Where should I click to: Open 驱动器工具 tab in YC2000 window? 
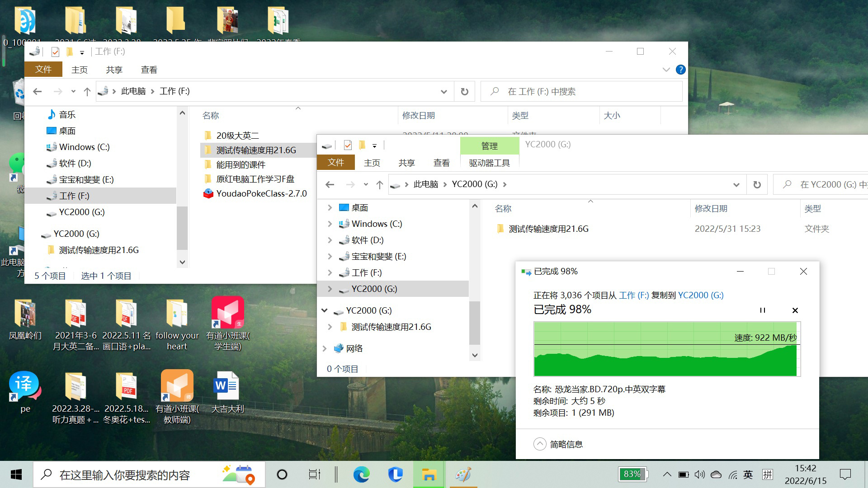click(488, 163)
